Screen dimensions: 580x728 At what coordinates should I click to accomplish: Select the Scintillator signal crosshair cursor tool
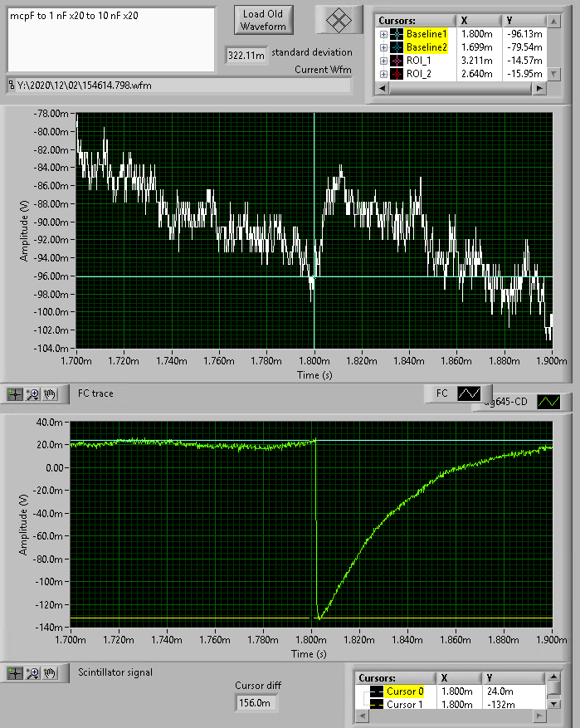[15, 672]
